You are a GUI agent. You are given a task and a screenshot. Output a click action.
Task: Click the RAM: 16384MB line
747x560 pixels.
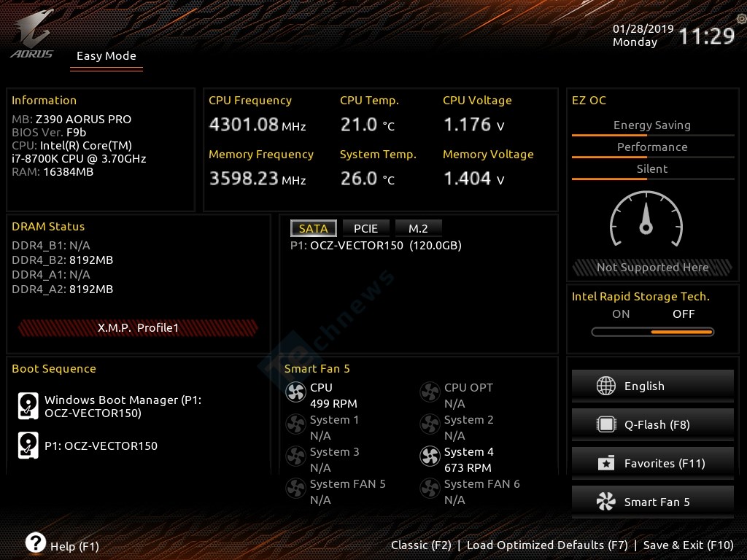tap(53, 172)
